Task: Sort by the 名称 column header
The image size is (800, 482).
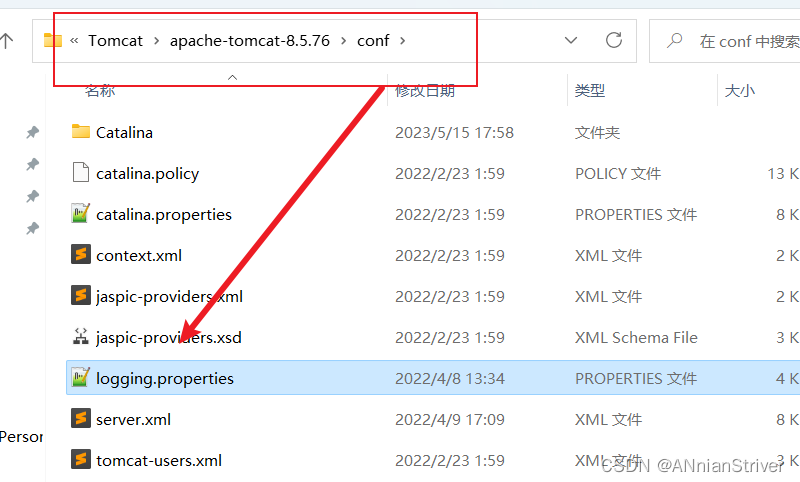Action: 100,91
